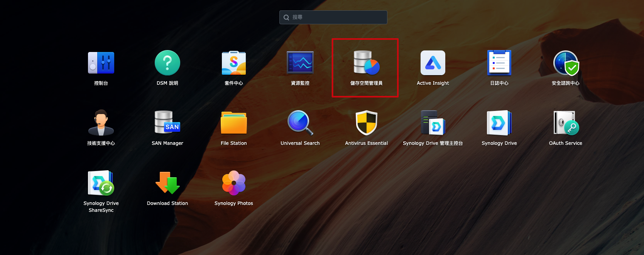
Task: Launch Synology Drive ShareSync
Action: (x=101, y=183)
